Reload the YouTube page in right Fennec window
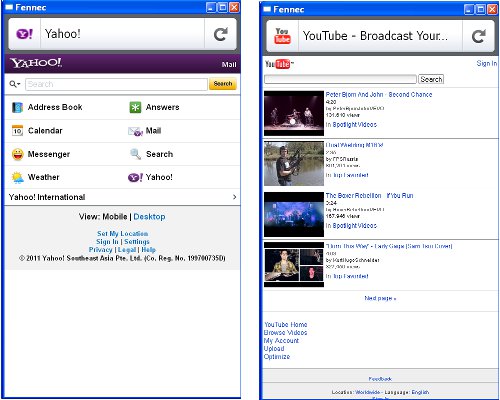The image size is (500, 400). [x=479, y=36]
